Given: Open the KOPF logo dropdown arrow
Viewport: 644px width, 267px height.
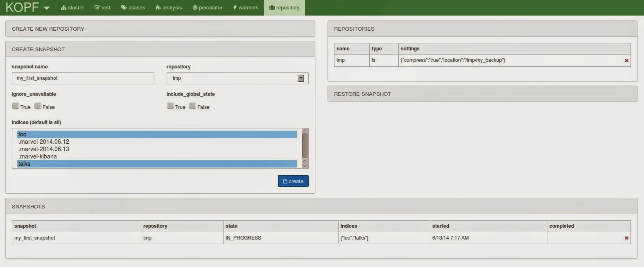Looking at the screenshot, I should [46, 8].
